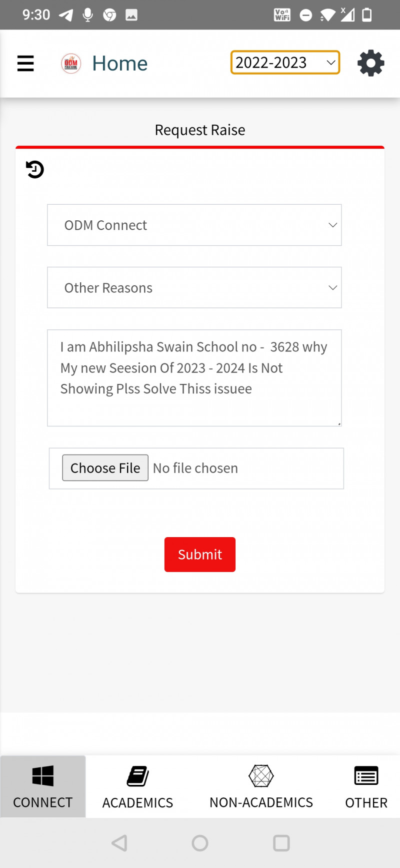
Task: Tap the Academics book icon
Action: click(137, 776)
